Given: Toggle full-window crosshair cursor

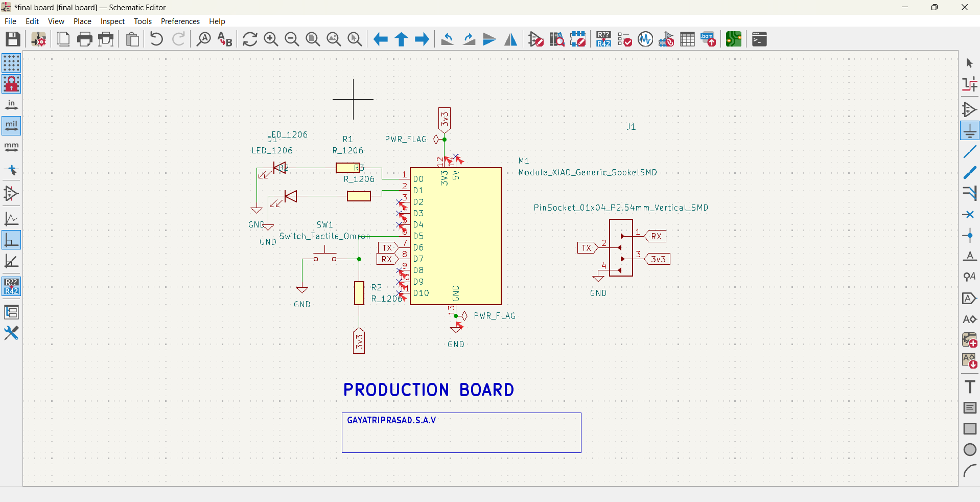Looking at the screenshot, I should pyautogui.click(x=11, y=170).
